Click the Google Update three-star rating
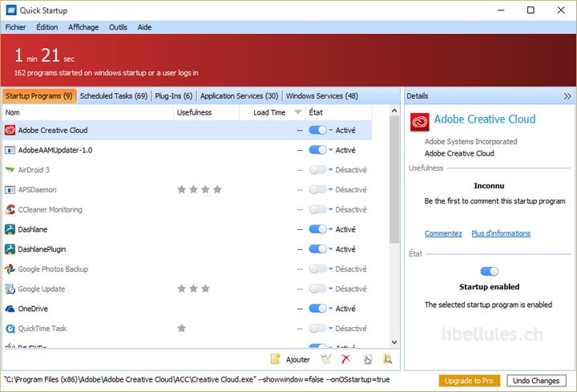Image resolution: width=577 pixels, height=392 pixels. pos(194,289)
